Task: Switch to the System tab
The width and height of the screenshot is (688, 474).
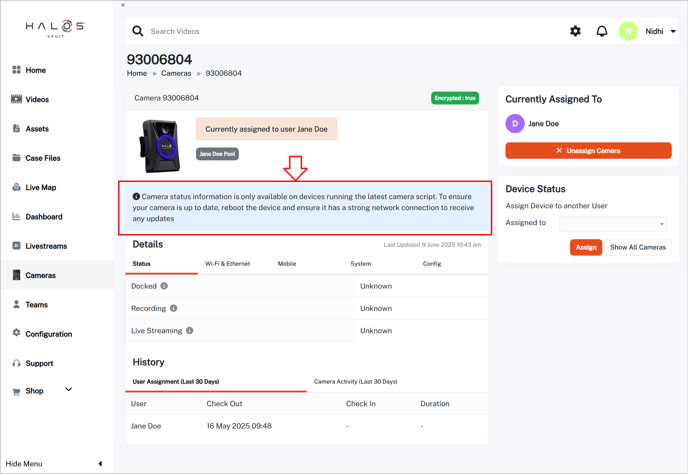Action: point(361,264)
